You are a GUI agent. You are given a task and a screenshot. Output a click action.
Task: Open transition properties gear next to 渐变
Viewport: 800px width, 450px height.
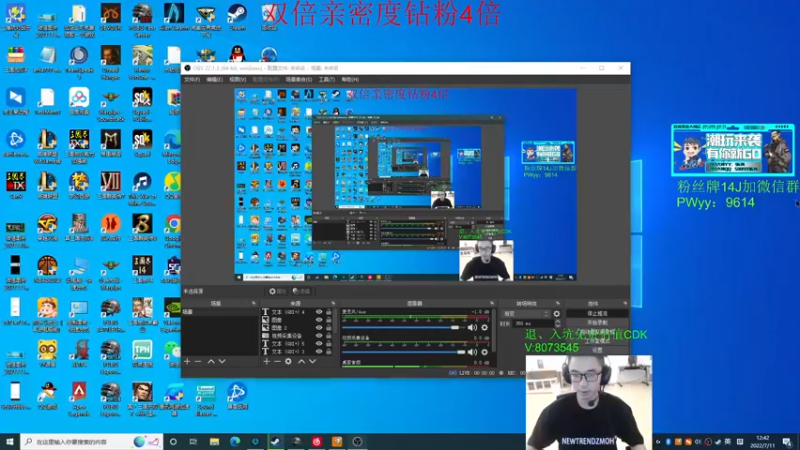(x=557, y=314)
